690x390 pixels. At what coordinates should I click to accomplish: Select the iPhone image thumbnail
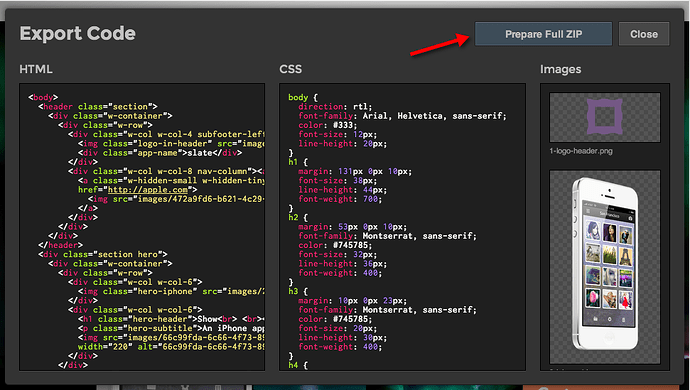pos(605,267)
